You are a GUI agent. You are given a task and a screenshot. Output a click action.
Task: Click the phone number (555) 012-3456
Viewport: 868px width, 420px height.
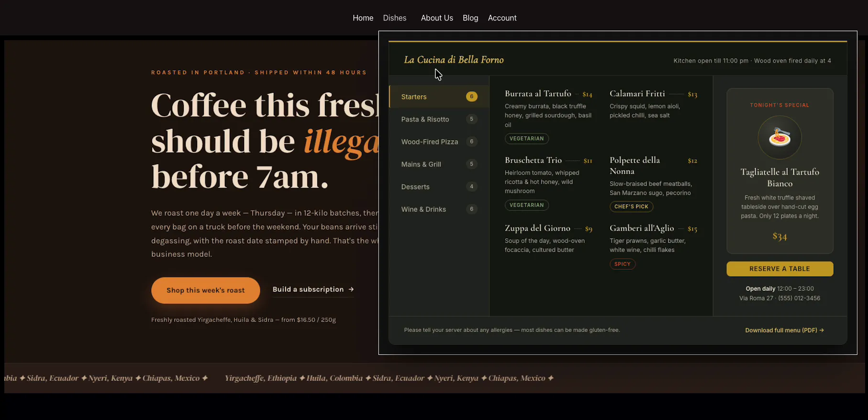click(x=799, y=298)
